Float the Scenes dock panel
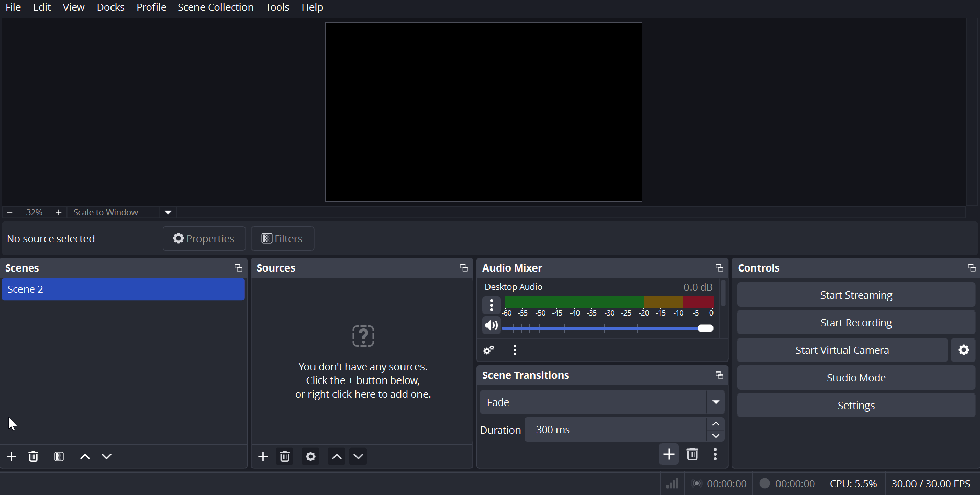This screenshot has height=495, width=980. pos(238,268)
